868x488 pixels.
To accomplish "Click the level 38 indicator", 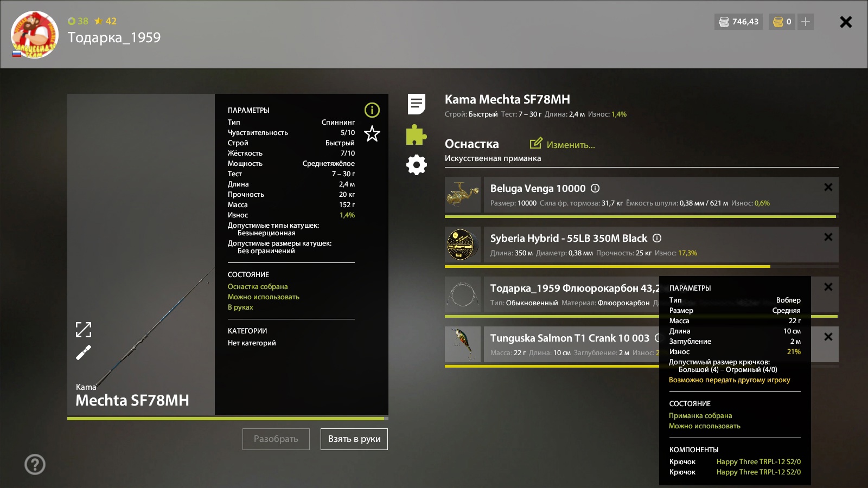I will point(78,21).
